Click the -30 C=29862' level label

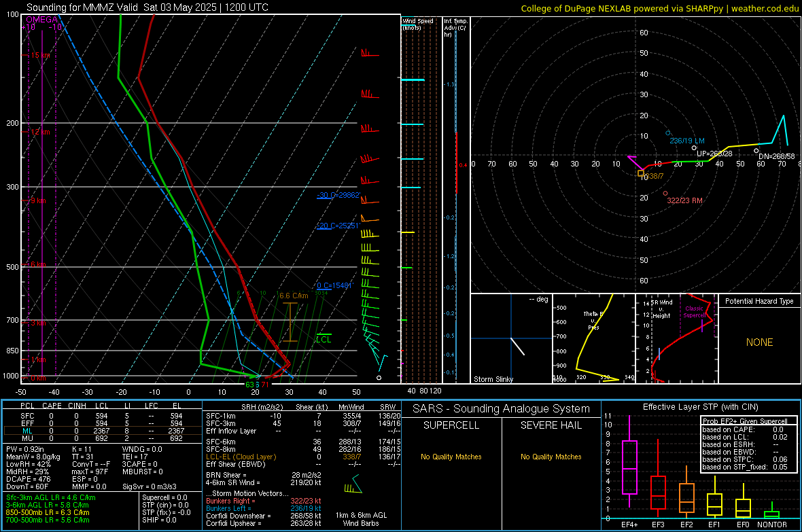pyautogui.click(x=338, y=195)
